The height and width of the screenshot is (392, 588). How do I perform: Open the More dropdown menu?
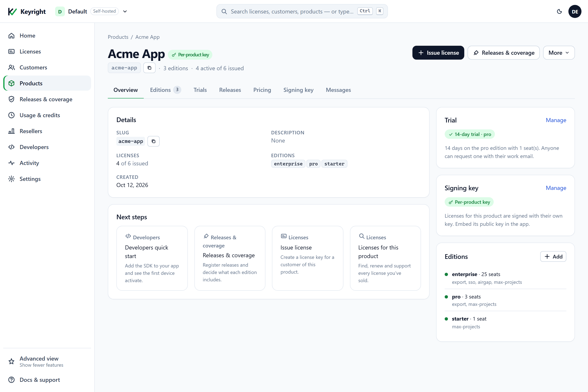(x=559, y=53)
